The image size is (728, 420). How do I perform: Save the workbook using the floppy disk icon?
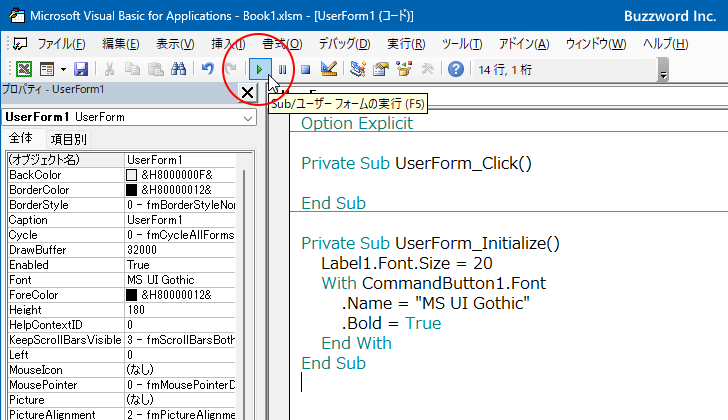(x=81, y=69)
